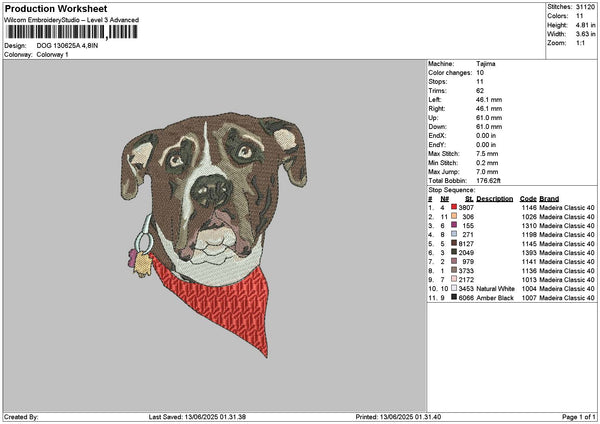Click the Colors value '11'
Screen dimensions: 600x424
579,16
